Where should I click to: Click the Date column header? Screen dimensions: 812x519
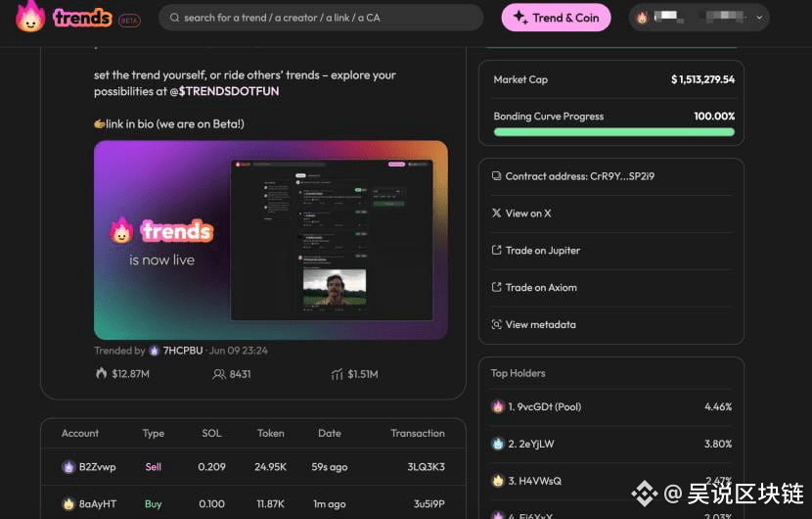(x=330, y=434)
